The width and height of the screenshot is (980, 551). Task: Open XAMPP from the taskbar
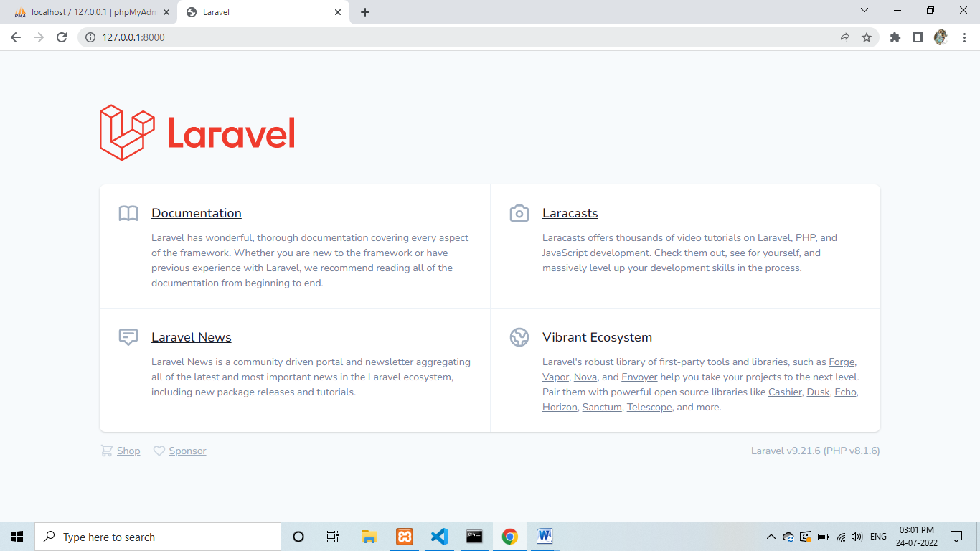pyautogui.click(x=405, y=537)
